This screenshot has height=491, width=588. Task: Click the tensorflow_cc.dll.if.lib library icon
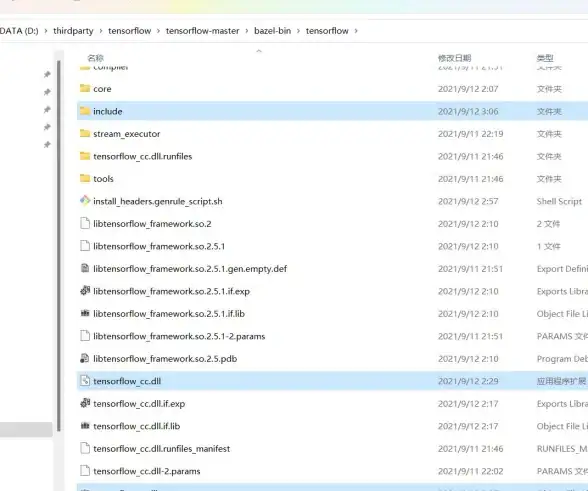[85, 425]
